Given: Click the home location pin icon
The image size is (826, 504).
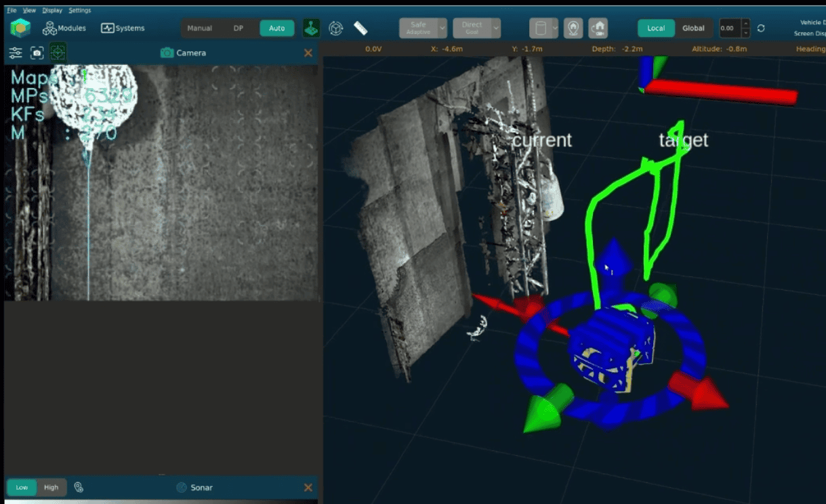Looking at the screenshot, I should 573,28.
